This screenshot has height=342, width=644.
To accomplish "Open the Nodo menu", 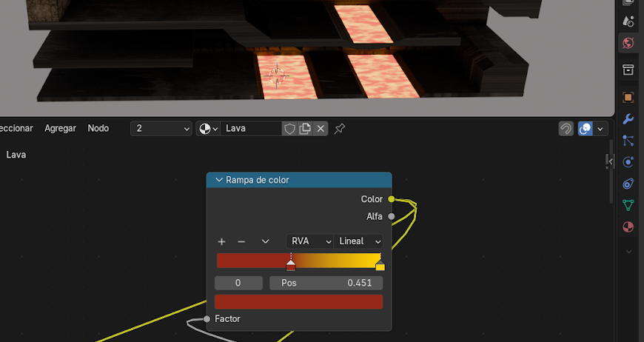I will click(98, 128).
